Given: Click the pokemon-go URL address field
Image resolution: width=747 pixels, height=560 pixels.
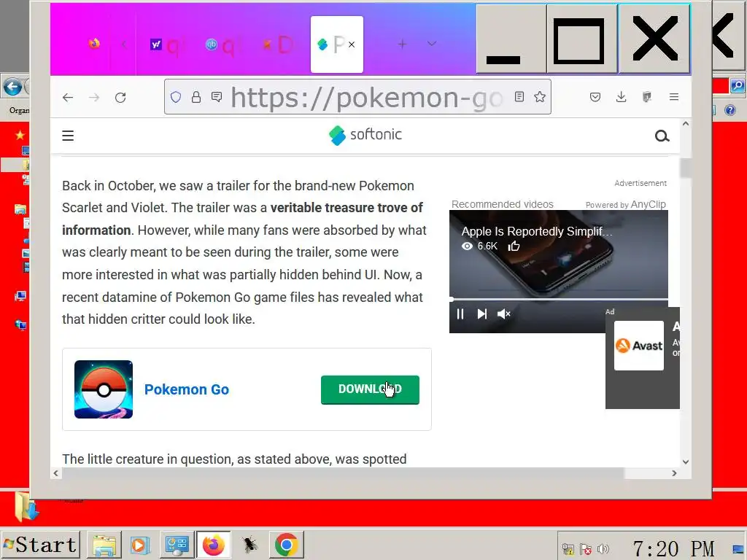Looking at the screenshot, I should pos(367,97).
